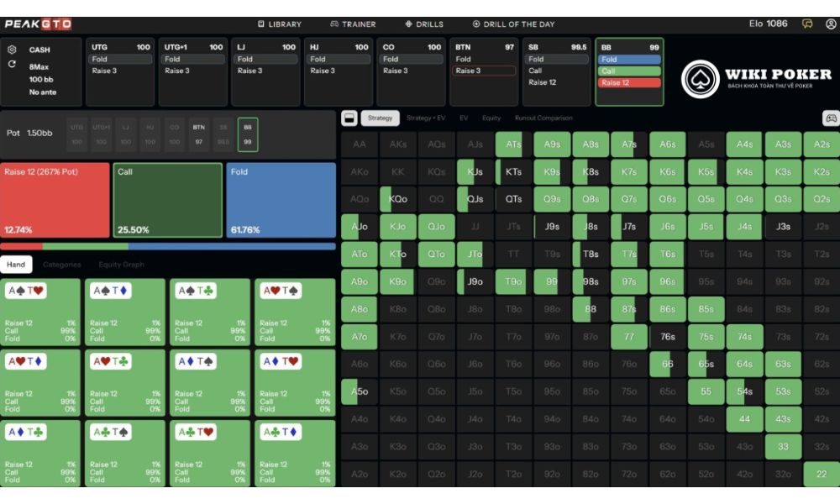Toggle the card view icon left of Strategy
Screen dimensions: 840x504
pyautogui.click(x=349, y=118)
